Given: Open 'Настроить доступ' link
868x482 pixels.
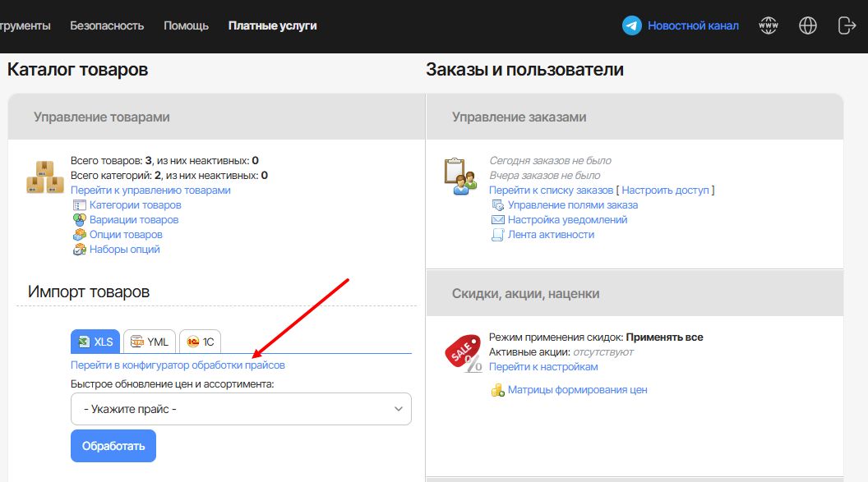Looking at the screenshot, I should tap(665, 191).
